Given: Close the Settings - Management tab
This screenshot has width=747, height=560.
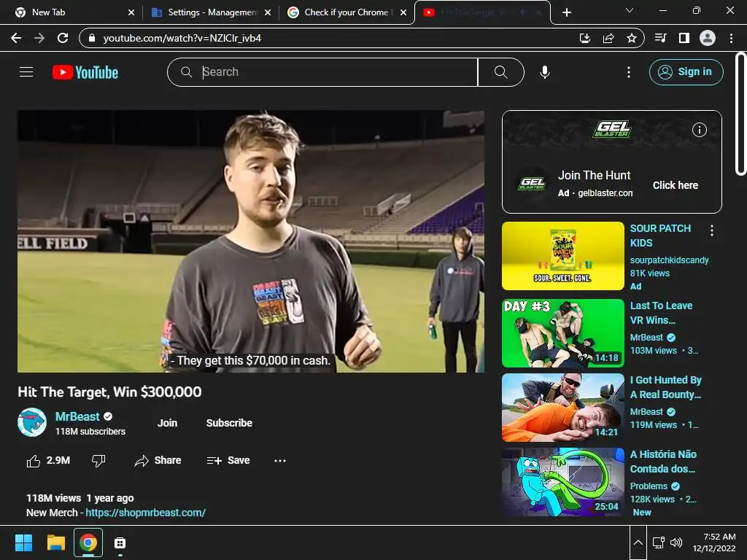Looking at the screenshot, I should click(x=268, y=12).
